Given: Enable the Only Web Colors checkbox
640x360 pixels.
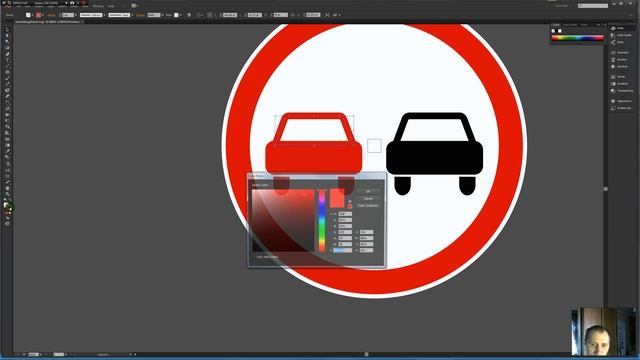Looking at the screenshot, I should 254,257.
